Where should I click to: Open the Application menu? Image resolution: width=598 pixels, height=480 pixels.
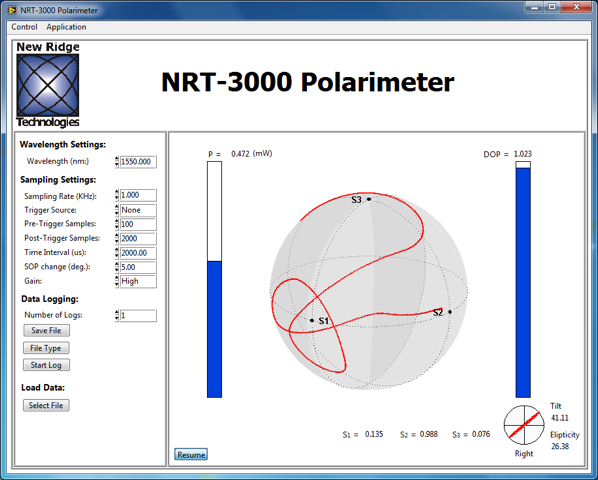66,27
